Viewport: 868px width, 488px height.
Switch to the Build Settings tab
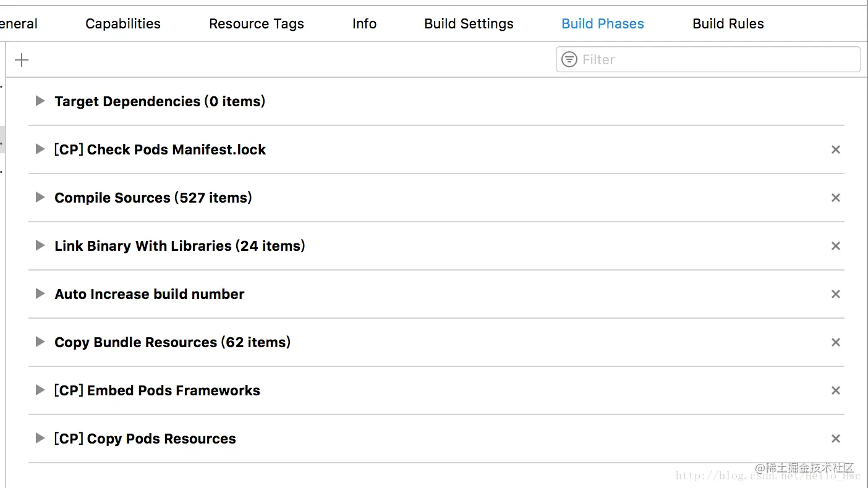tap(469, 23)
